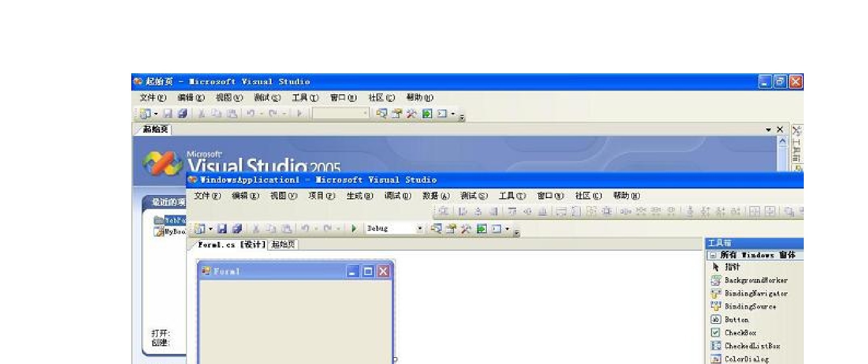Open Debug configuration dropdown

420,229
